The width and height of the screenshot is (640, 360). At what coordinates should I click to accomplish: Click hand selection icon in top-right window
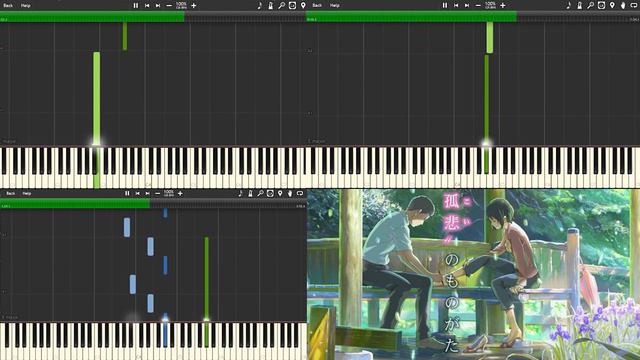(623, 5)
